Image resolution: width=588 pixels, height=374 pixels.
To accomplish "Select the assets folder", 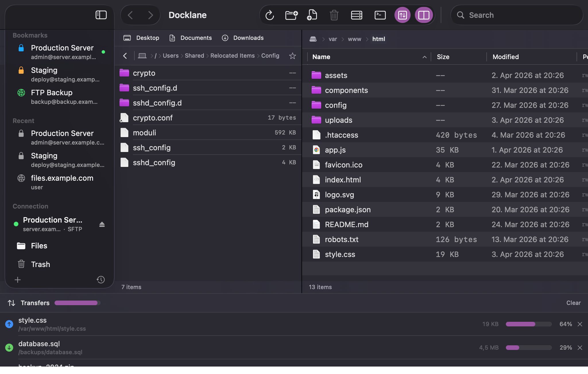I will (445, 75).
